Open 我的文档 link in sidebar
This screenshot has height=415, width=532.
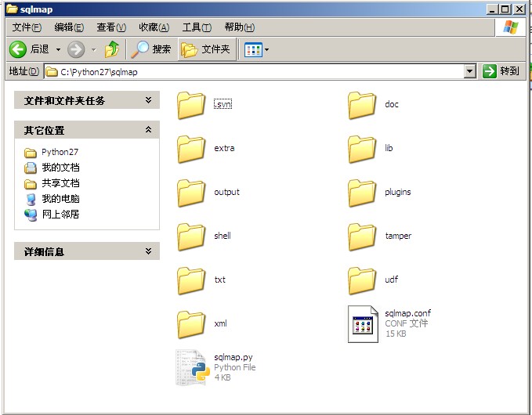pyautogui.click(x=60, y=168)
